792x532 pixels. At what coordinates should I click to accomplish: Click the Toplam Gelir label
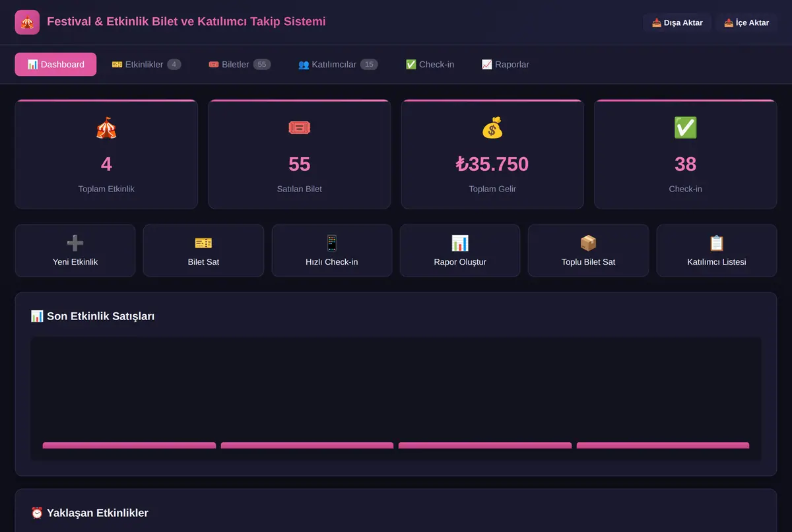click(492, 189)
